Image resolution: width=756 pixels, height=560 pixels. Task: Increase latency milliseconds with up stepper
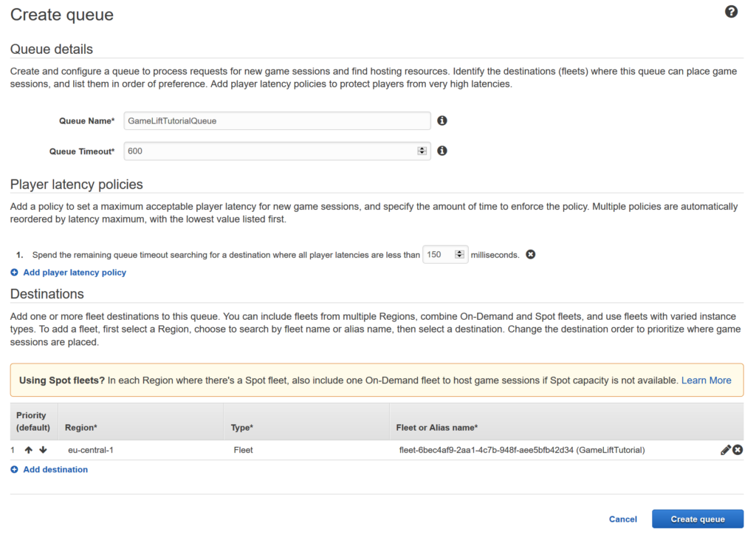pyautogui.click(x=459, y=252)
